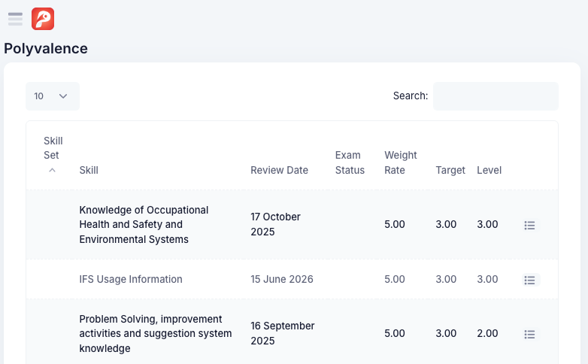This screenshot has width=588, height=364.
Task: Sort table by Weight Rate column
Action: point(401,162)
